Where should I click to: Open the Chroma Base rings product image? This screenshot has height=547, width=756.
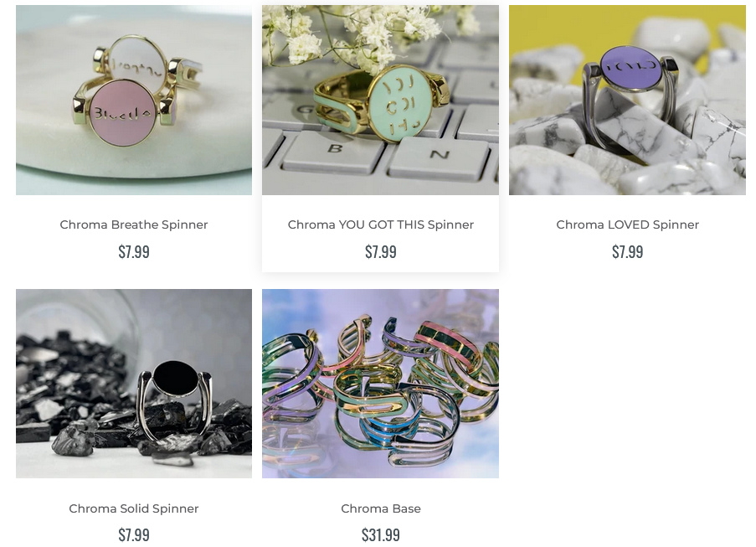pyautogui.click(x=380, y=384)
